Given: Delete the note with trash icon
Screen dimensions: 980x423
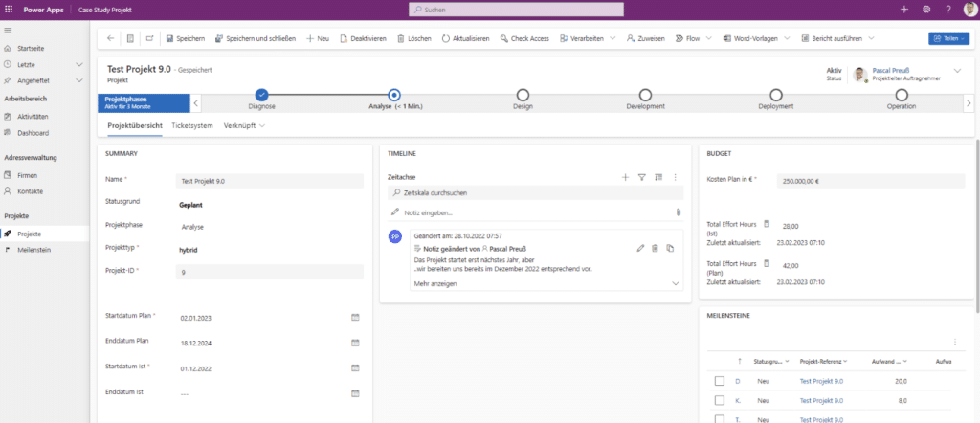Looking at the screenshot, I should coord(655,248).
